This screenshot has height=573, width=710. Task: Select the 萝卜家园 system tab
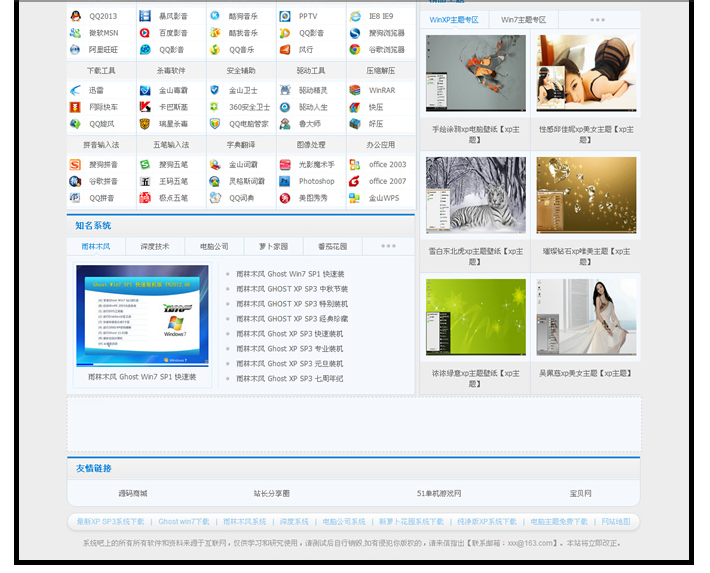273,247
